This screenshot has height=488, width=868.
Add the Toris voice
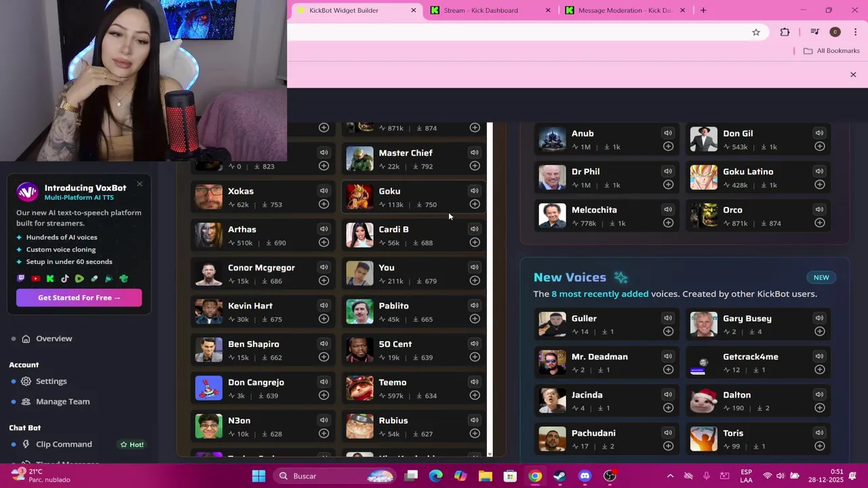coord(820,446)
